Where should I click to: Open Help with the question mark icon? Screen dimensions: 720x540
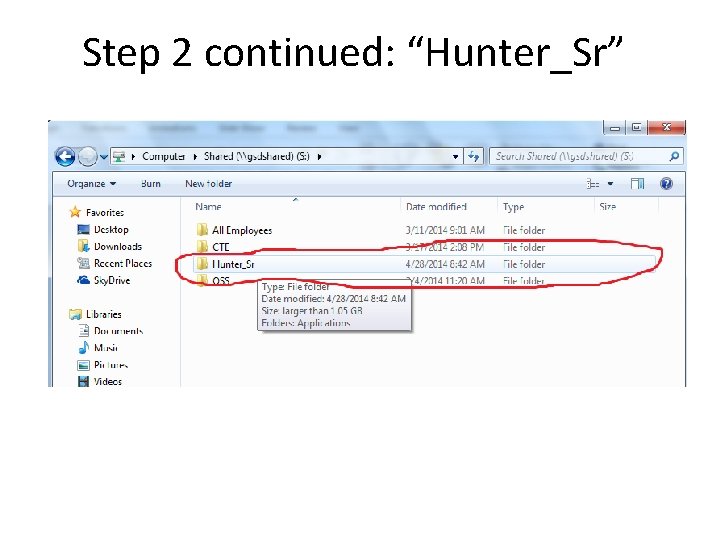pyautogui.click(x=666, y=184)
